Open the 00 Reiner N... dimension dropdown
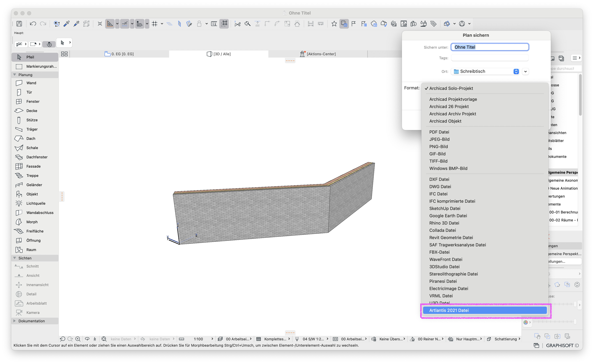Image resolution: width=594 pixels, height=364 pixels. [x=427, y=339]
